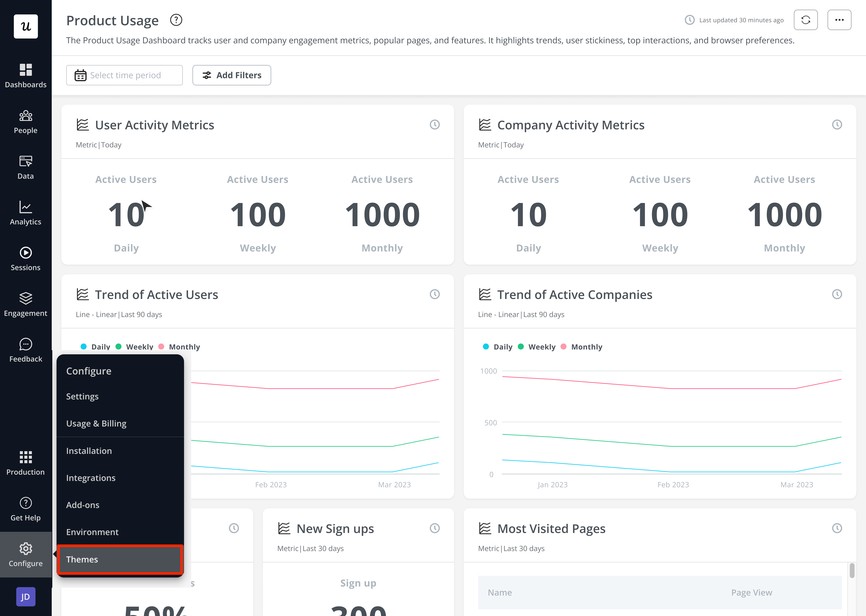Go to the Data section
The width and height of the screenshot is (866, 616).
(26, 167)
